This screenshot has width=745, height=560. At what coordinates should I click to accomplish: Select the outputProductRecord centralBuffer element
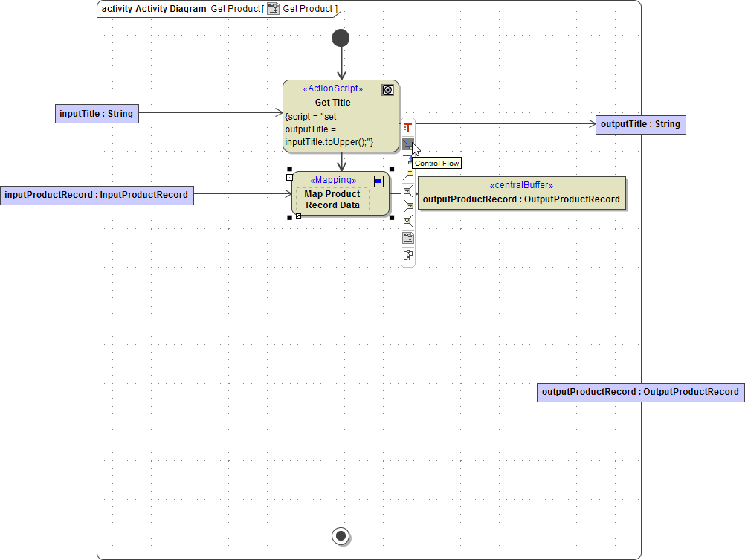522,193
